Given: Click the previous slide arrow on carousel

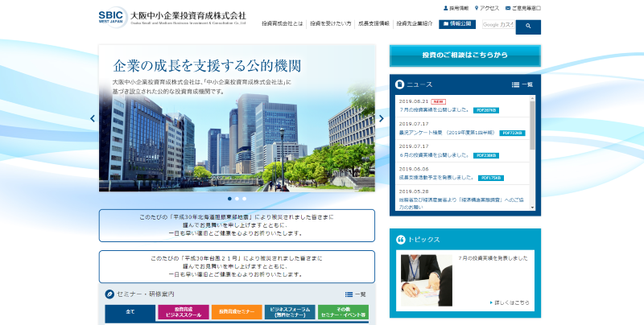Looking at the screenshot, I should tap(93, 118).
